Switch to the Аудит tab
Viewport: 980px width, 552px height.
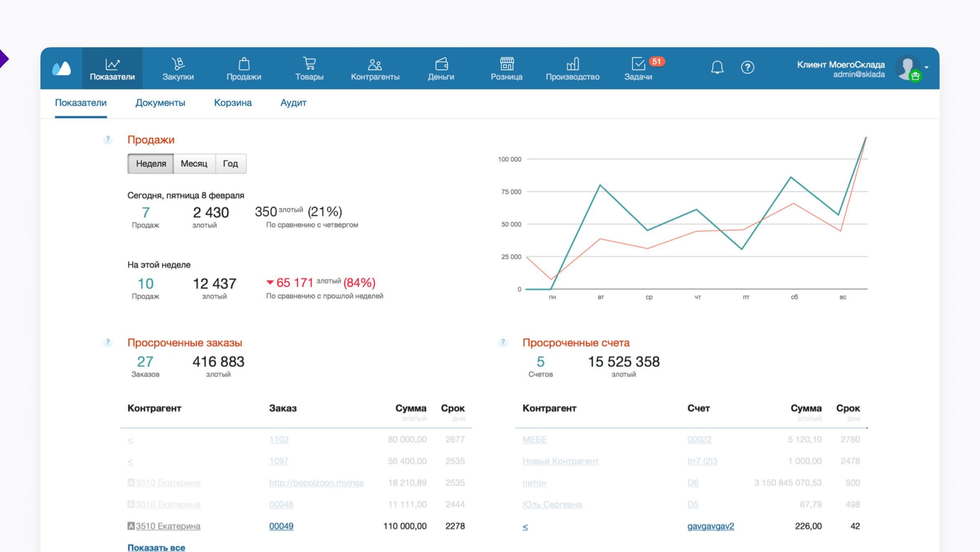click(x=293, y=103)
